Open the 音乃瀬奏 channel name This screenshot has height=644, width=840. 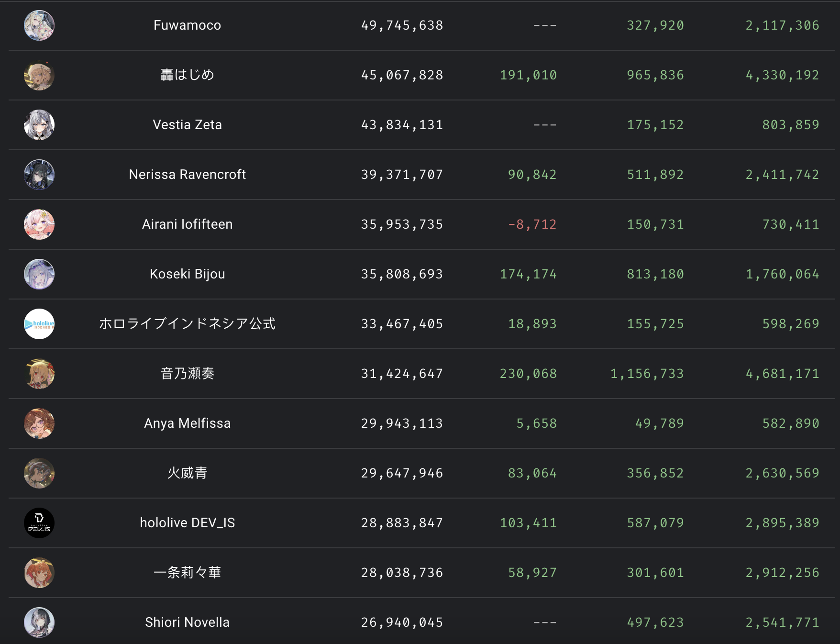point(187,374)
